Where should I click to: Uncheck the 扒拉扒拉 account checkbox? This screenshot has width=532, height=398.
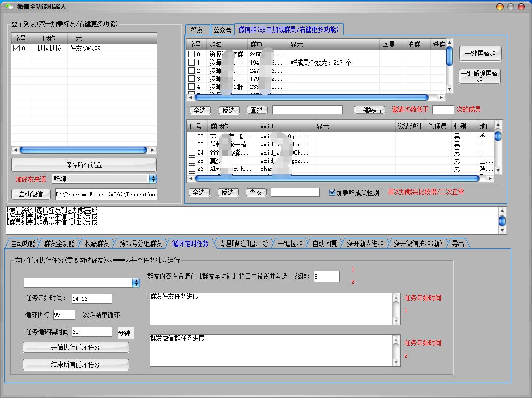click(17, 49)
